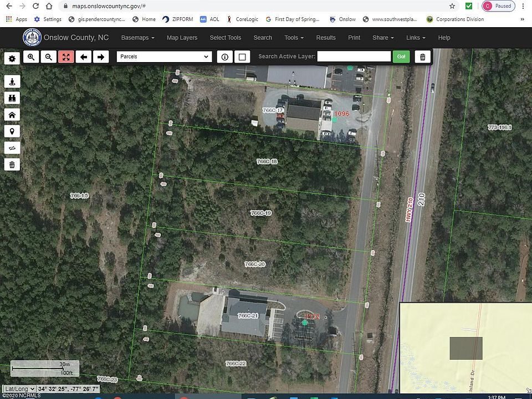Clear search with the toolbar trash icon

click(422, 57)
